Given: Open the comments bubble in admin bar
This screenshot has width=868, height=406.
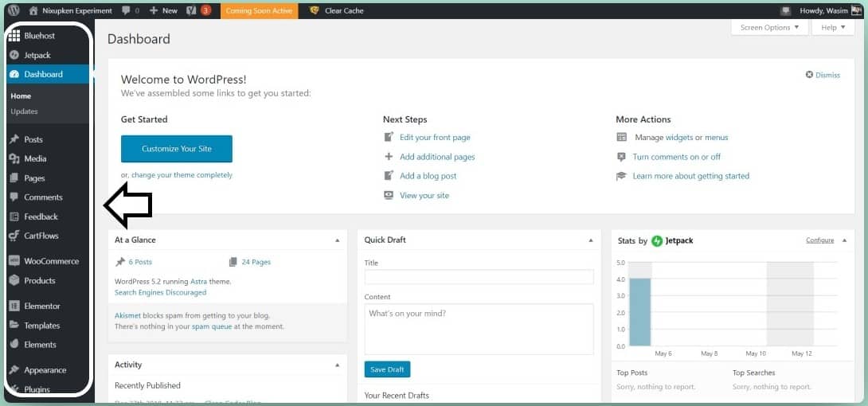Looking at the screenshot, I should (126, 10).
